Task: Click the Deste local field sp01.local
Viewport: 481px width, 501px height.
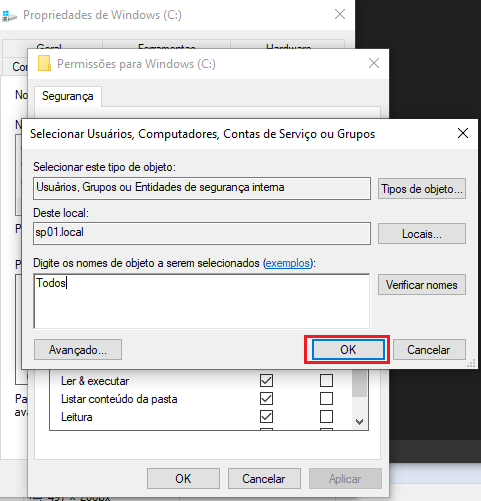Action: tap(202, 233)
